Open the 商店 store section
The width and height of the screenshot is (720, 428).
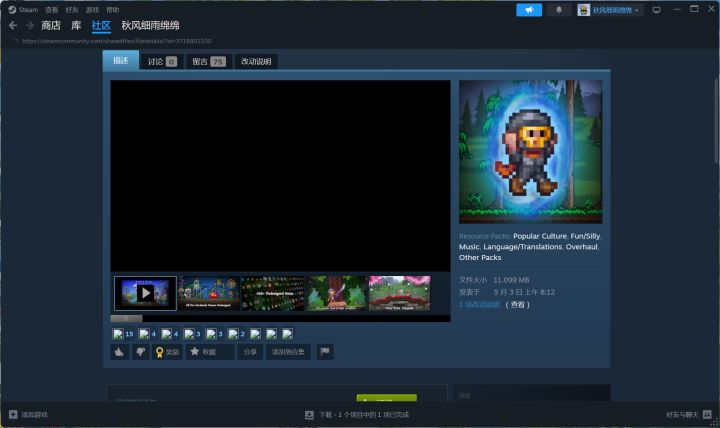pyautogui.click(x=51, y=25)
